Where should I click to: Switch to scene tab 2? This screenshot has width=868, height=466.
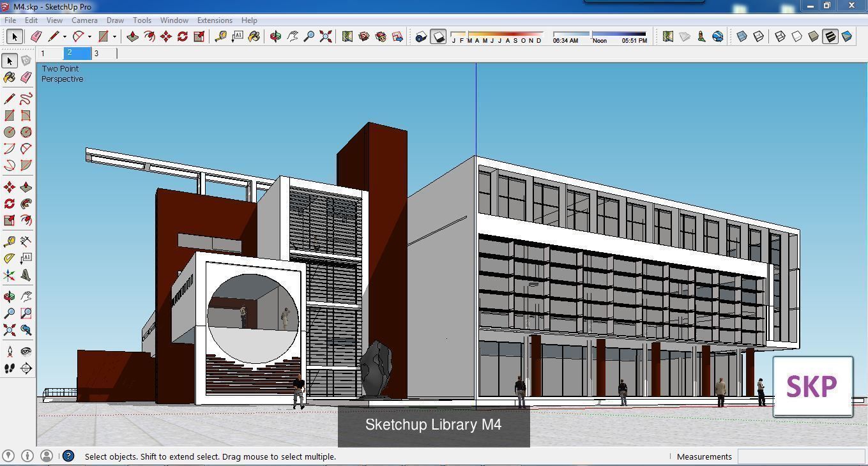77,54
